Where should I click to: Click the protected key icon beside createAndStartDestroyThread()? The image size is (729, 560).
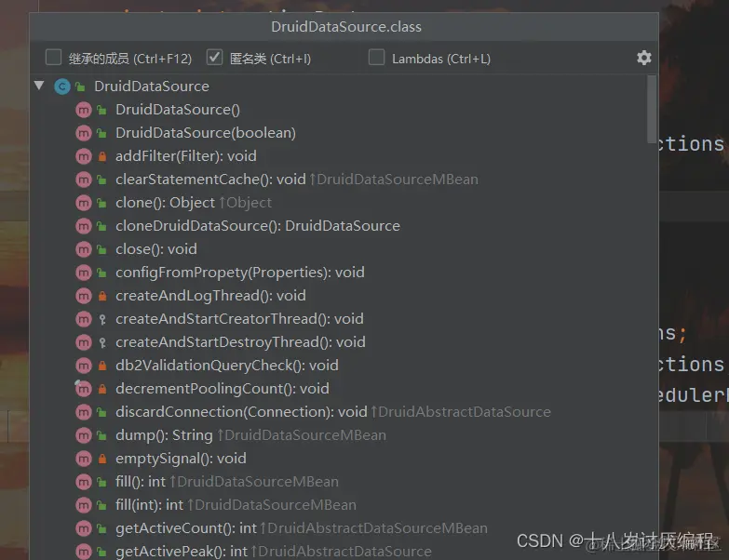coord(102,342)
